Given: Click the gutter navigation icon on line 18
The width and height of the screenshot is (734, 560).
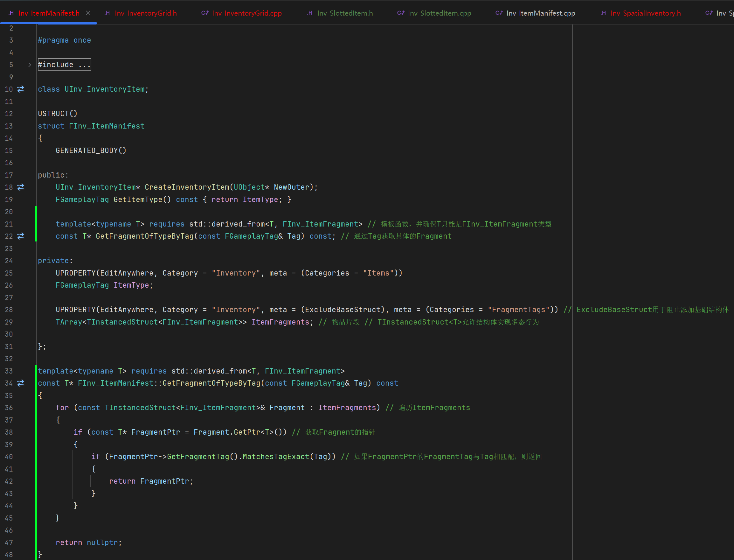Looking at the screenshot, I should point(21,187).
